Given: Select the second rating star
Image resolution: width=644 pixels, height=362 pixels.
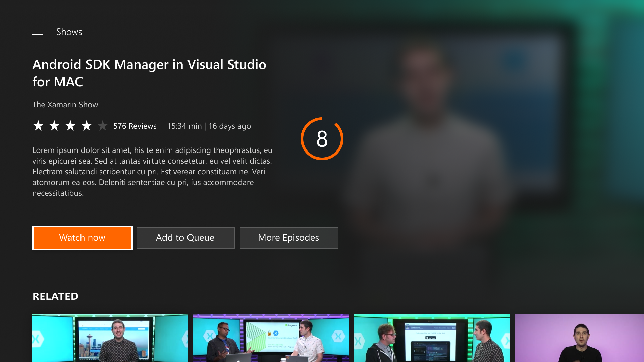Looking at the screenshot, I should click(x=54, y=126).
